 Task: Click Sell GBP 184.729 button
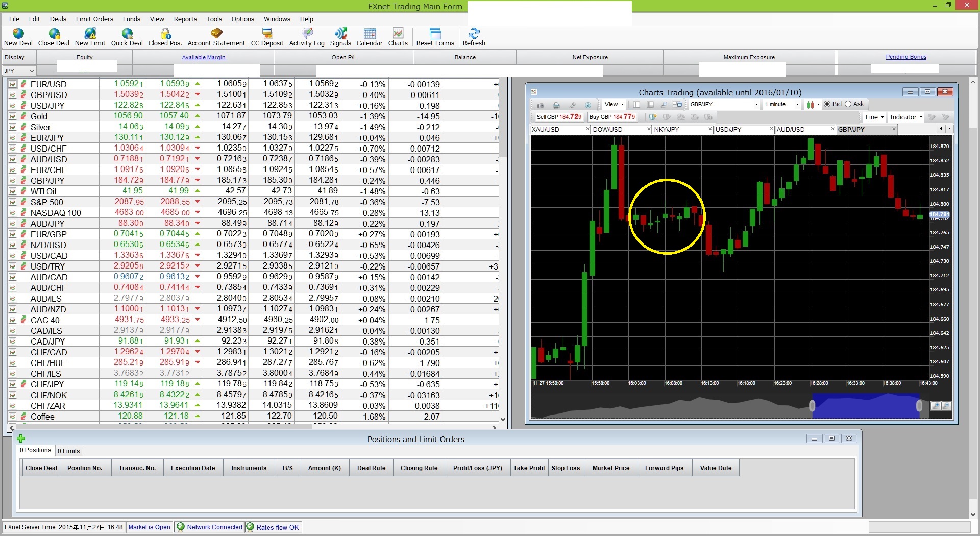[x=559, y=117]
